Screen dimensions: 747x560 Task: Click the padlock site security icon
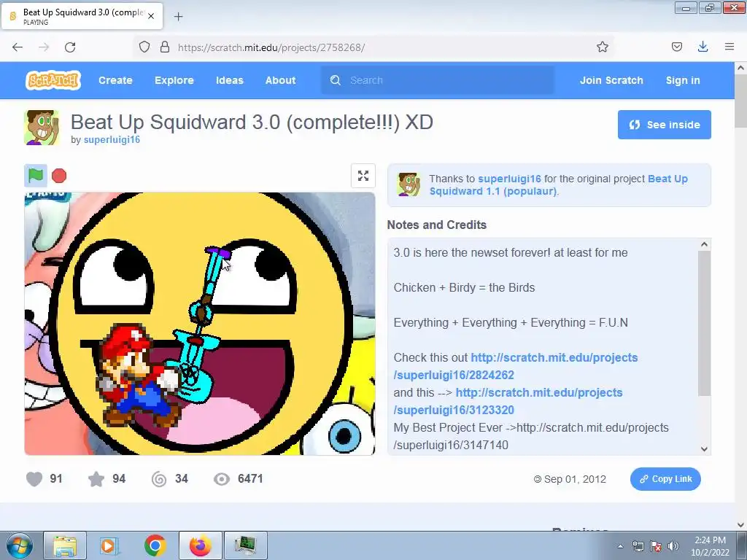click(165, 47)
